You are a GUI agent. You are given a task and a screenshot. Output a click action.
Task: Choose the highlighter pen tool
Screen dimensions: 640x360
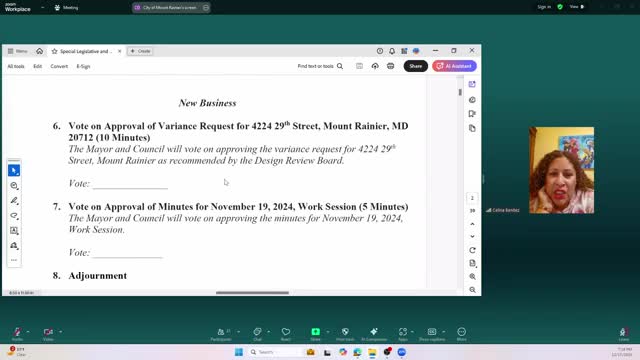tap(14, 200)
